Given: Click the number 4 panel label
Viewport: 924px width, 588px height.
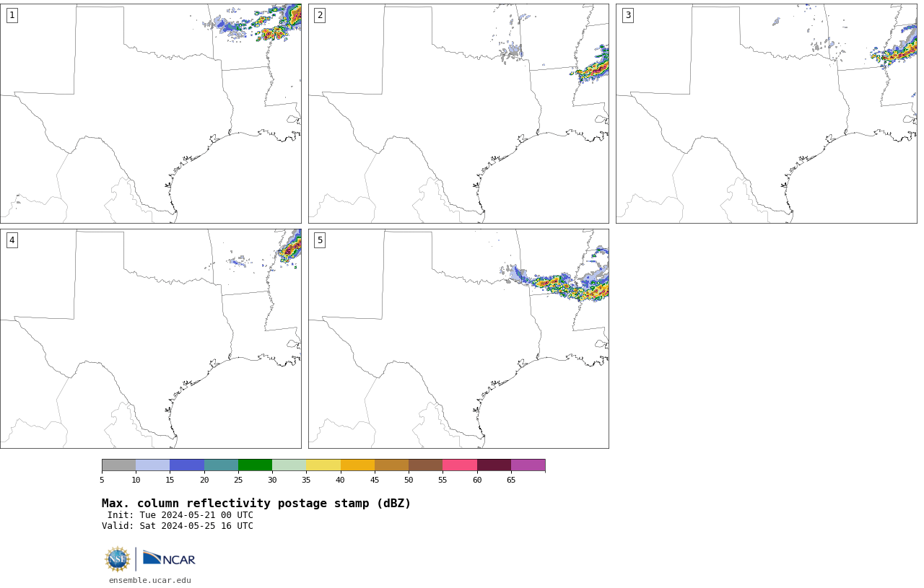Looking at the screenshot, I should (x=12, y=240).
